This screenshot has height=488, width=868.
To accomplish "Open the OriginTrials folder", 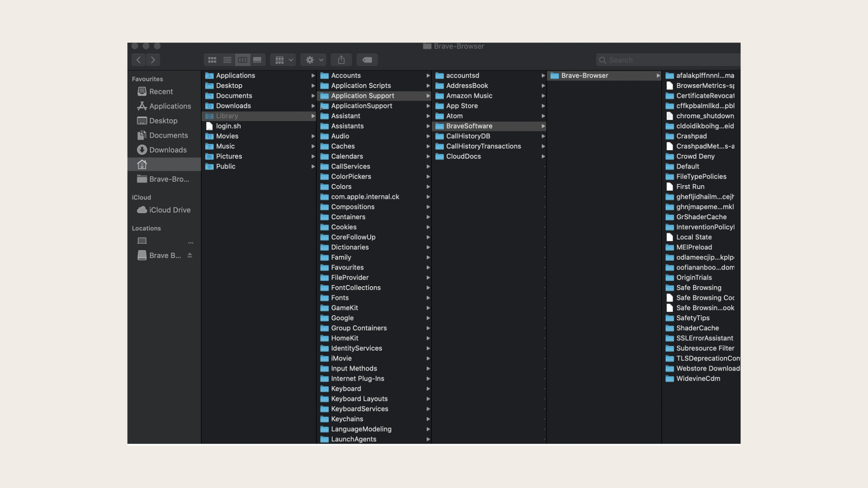I will click(x=702, y=277).
